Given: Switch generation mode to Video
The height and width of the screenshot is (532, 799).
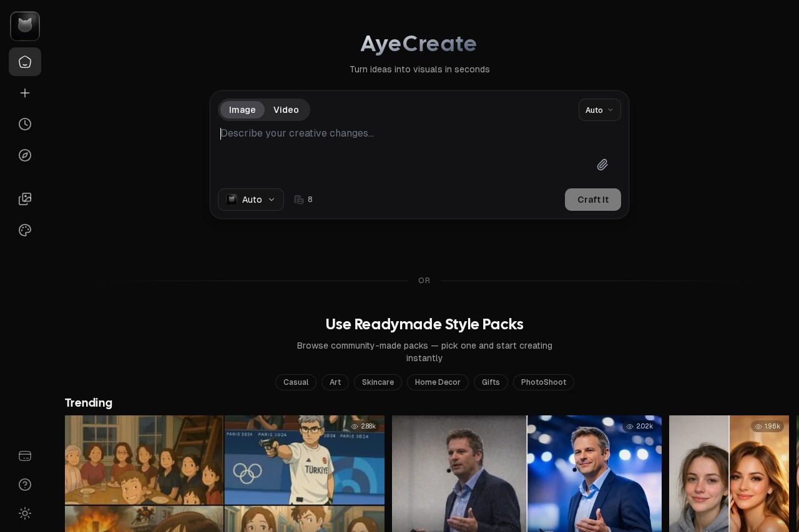Looking at the screenshot, I should 286,110.
